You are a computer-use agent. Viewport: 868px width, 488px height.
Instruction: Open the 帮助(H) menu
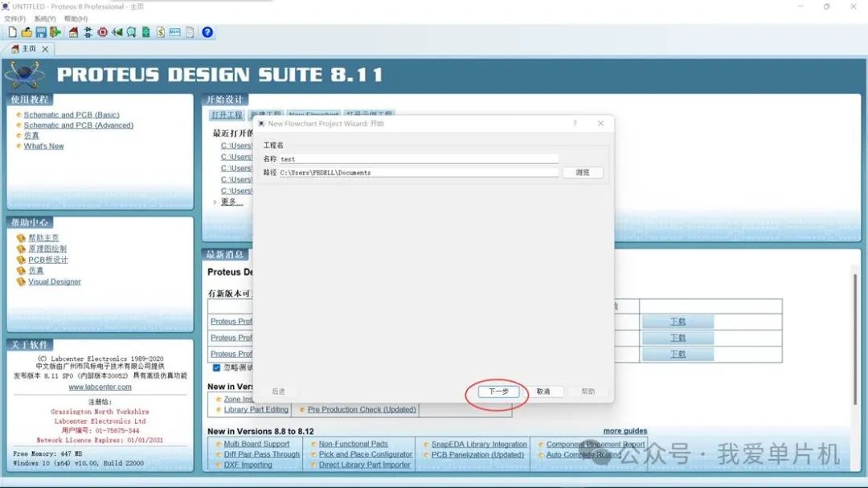[x=76, y=18]
